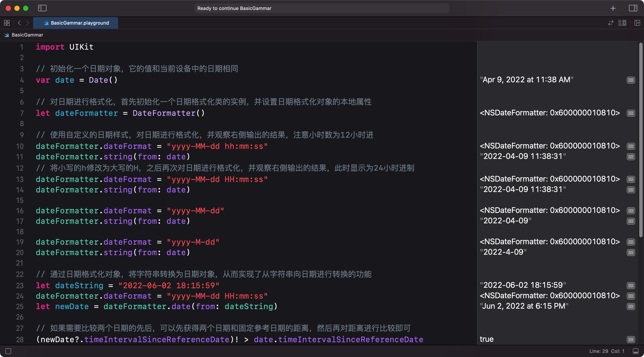Screen dimensions: 644x357
Task: Go back with the left chevron
Action: pyautogui.click(x=19, y=23)
